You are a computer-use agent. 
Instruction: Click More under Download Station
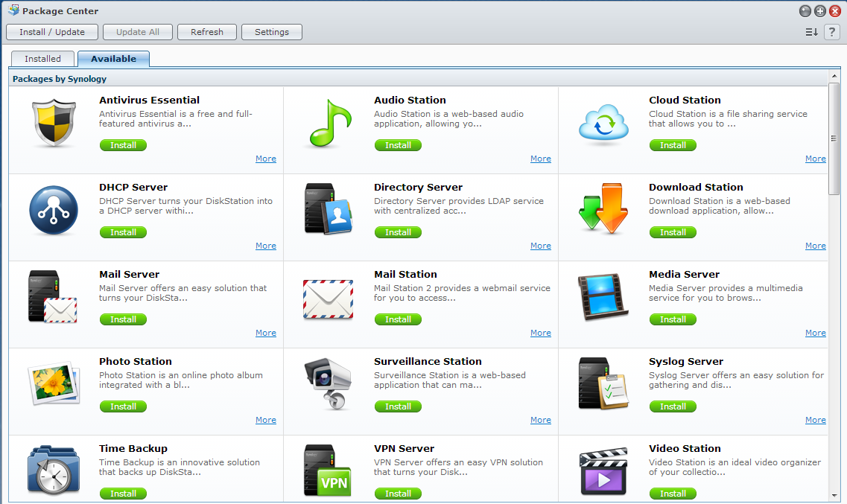[816, 246]
